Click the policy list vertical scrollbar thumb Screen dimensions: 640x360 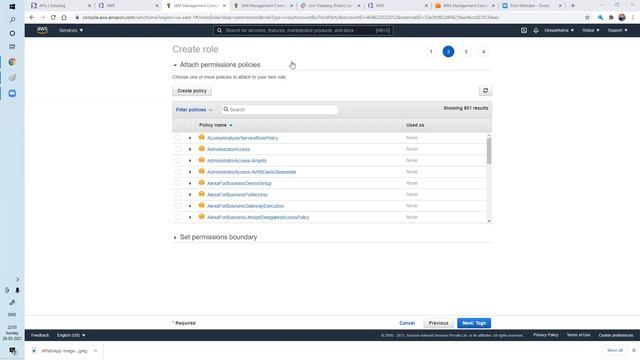coord(489,151)
